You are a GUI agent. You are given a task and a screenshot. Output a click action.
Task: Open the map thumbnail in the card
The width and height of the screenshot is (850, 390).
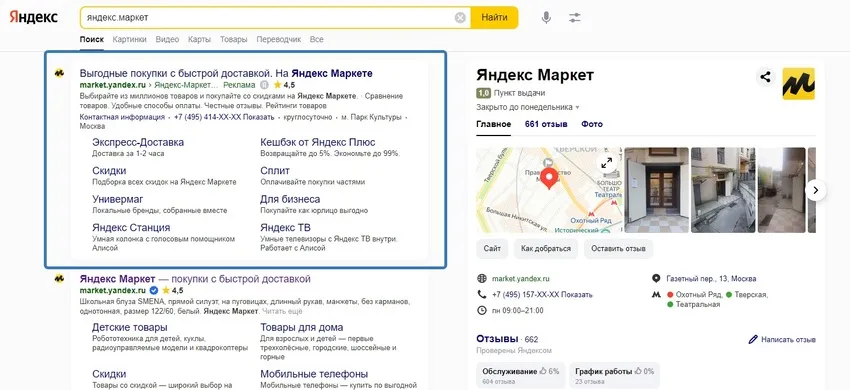(x=549, y=190)
